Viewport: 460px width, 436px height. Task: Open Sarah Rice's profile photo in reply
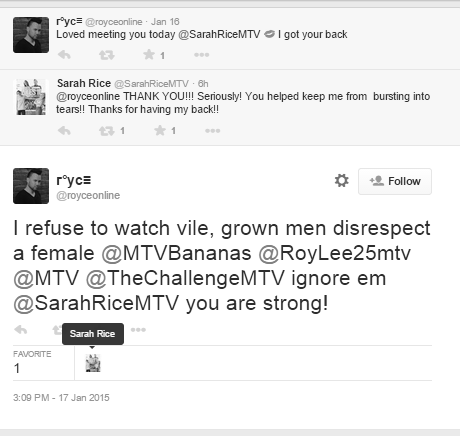tap(31, 97)
